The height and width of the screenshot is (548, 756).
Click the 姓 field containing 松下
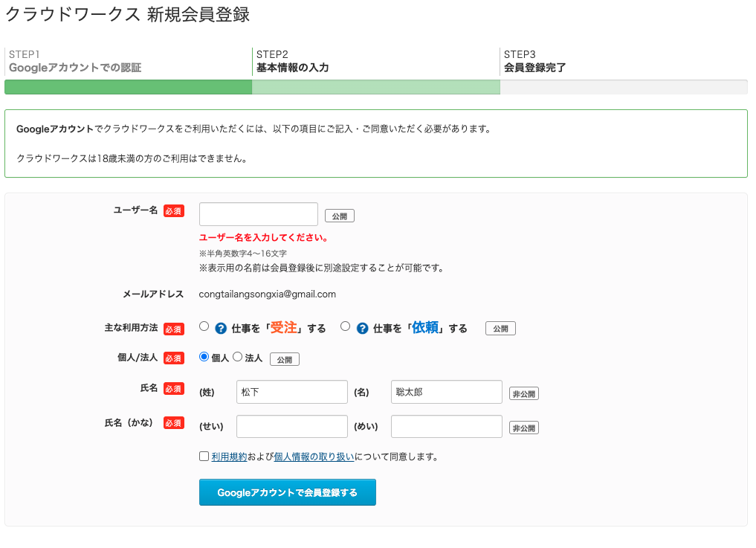click(291, 392)
